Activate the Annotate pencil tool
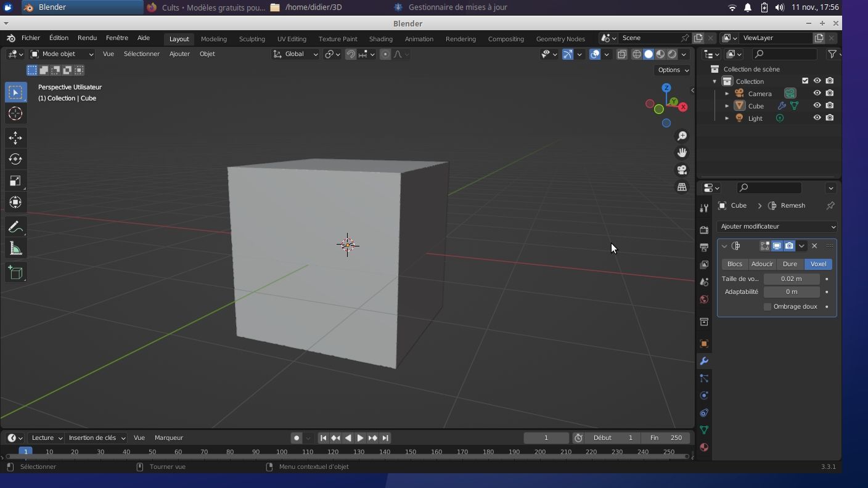 [x=15, y=227]
